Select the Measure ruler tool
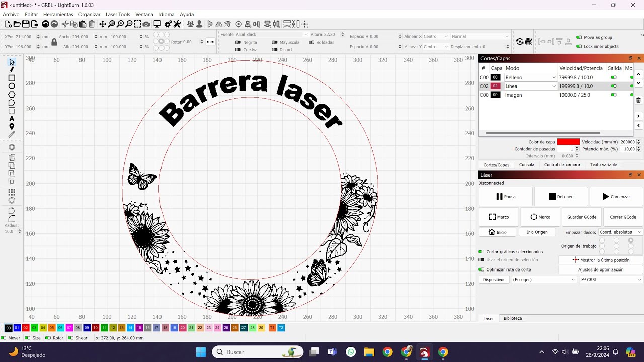Viewport: 644px width, 362px height. point(12,135)
